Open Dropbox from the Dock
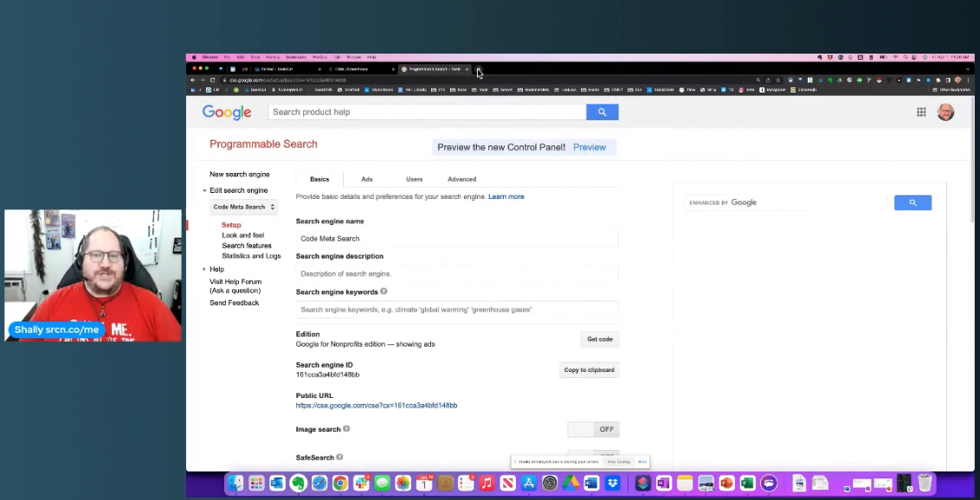 coord(613,484)
